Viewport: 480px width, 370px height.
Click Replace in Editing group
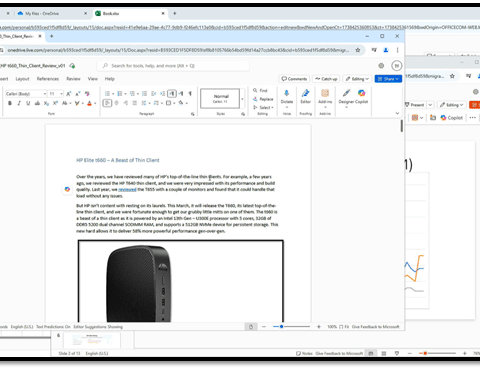[263, 99]
